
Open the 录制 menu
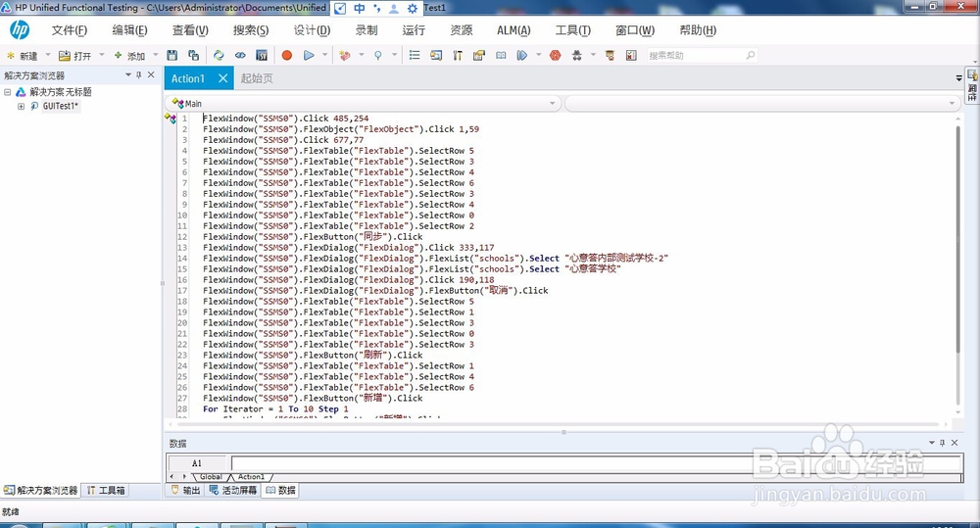point(367,30)
